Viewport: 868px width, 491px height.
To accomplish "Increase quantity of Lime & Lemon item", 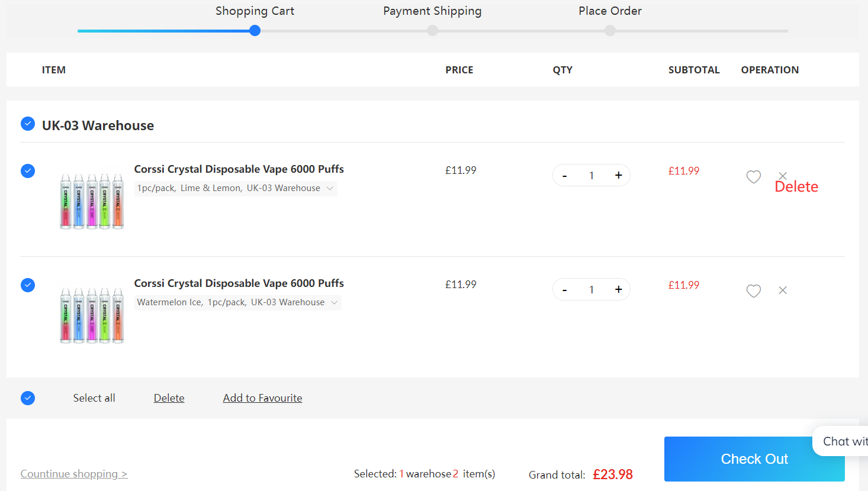I will click(618, 175).
